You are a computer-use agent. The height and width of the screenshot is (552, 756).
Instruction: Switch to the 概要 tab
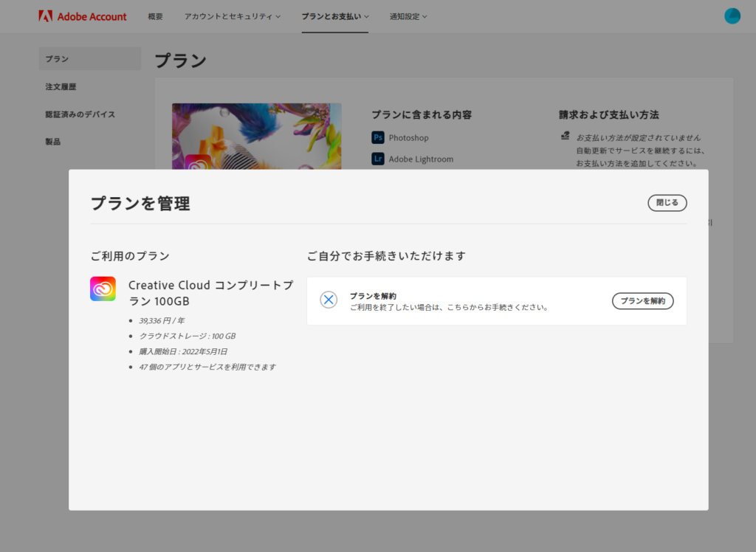(x=155, y=15)
